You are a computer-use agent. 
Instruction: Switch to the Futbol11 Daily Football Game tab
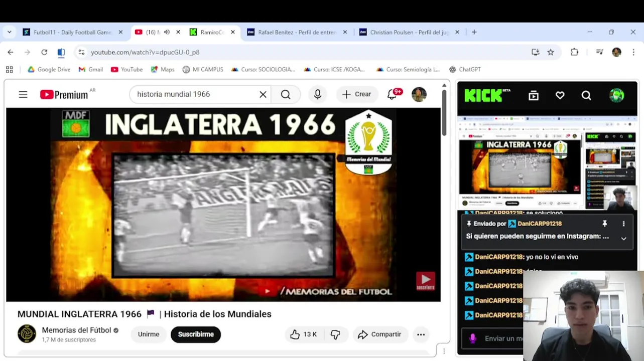point(73,32)
